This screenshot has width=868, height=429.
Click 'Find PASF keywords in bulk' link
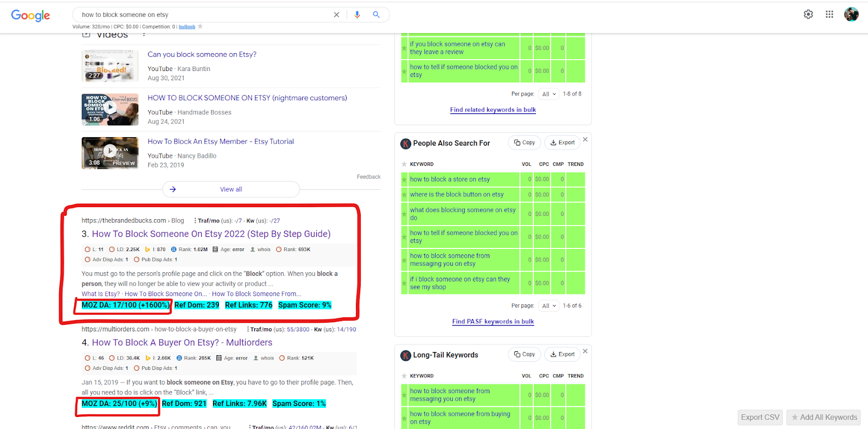point(493,322)
